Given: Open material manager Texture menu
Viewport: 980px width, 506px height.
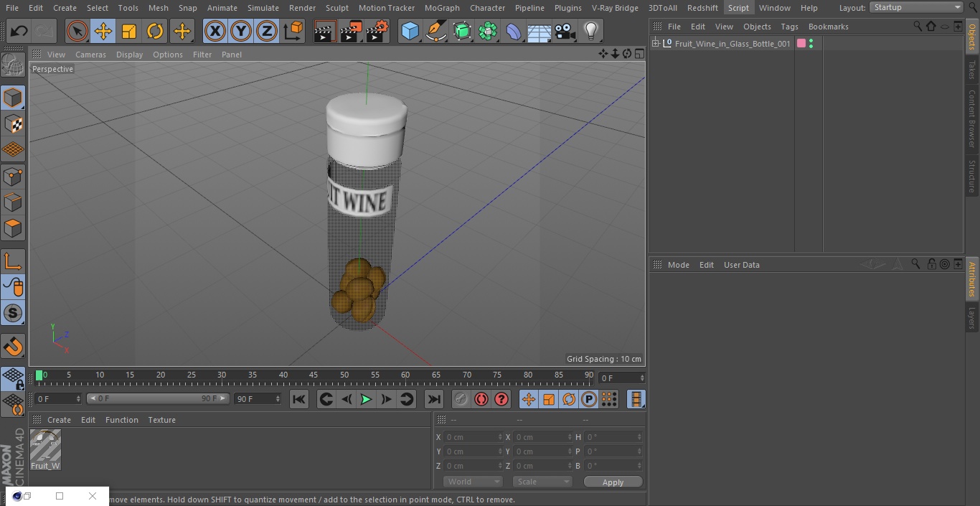Looking at the screenshot, I should tap(161, 420).
